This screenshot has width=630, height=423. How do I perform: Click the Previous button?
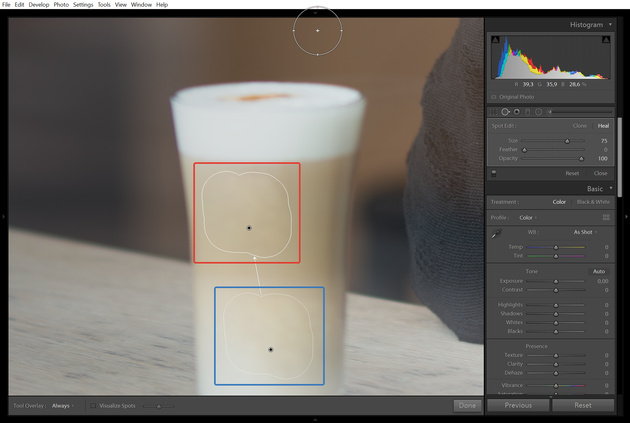point(518,405)
